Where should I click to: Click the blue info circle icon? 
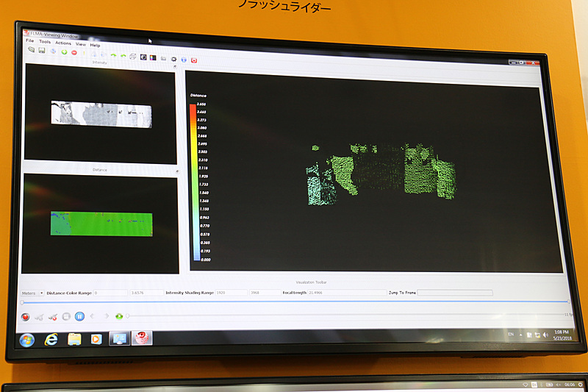tap(184, 60)
